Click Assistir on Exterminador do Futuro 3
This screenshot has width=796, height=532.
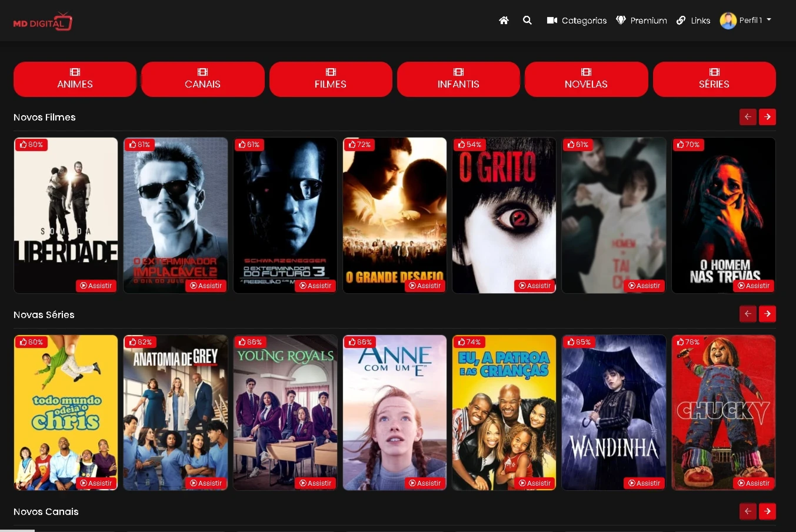tap(315, 286)
